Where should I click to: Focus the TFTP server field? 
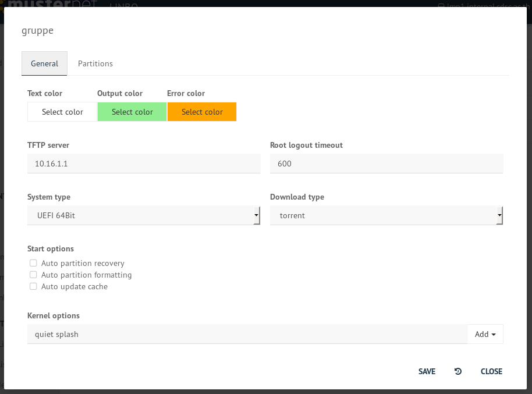pyautogui.click(x=143, y=164)
